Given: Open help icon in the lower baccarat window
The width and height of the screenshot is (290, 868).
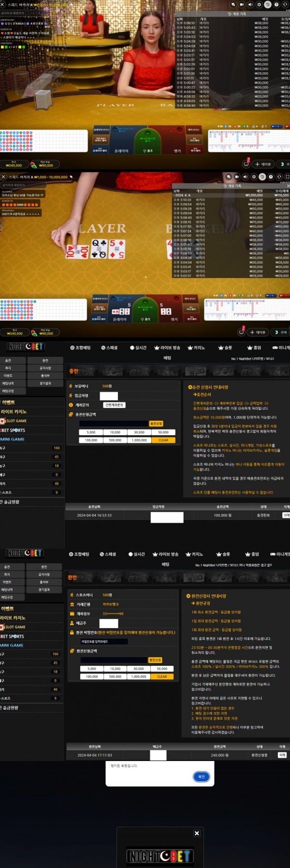Looking at the screenshot, I should tap(271, 177).
